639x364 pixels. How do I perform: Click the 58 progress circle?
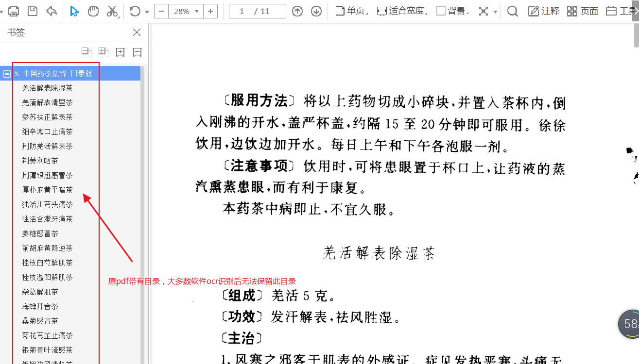[630, 324]
